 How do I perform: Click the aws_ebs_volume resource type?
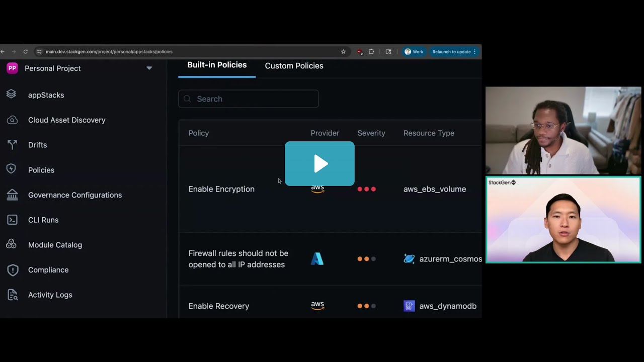point(435,189)
